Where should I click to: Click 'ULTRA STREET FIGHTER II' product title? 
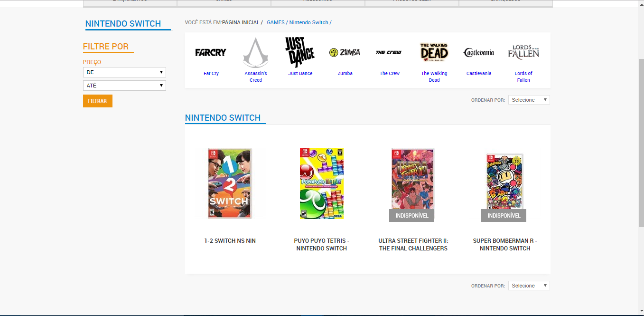[413, 245]
